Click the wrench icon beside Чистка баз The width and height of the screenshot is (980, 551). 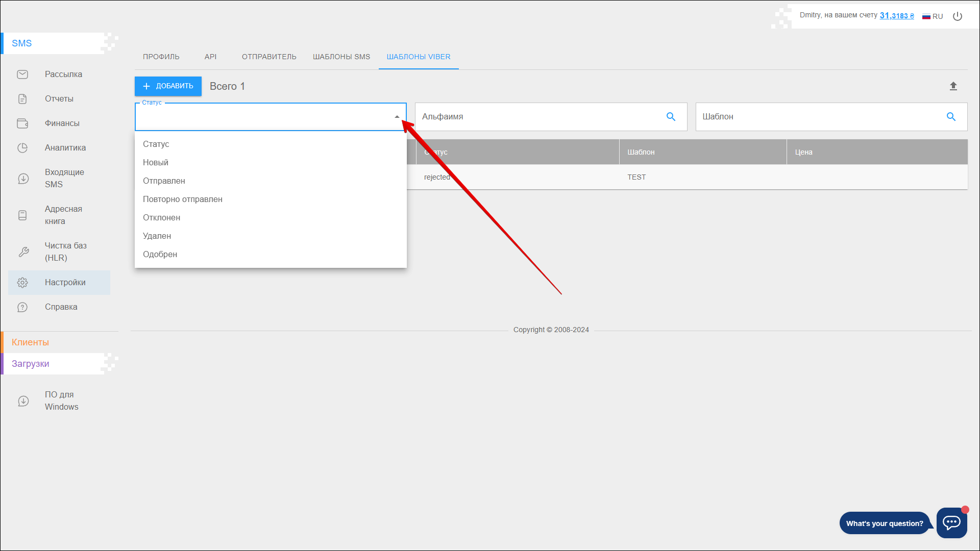[23, 252]
